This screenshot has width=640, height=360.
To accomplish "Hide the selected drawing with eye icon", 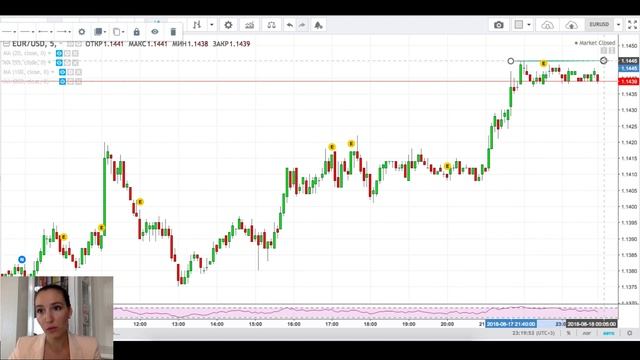I will point(155,32).
